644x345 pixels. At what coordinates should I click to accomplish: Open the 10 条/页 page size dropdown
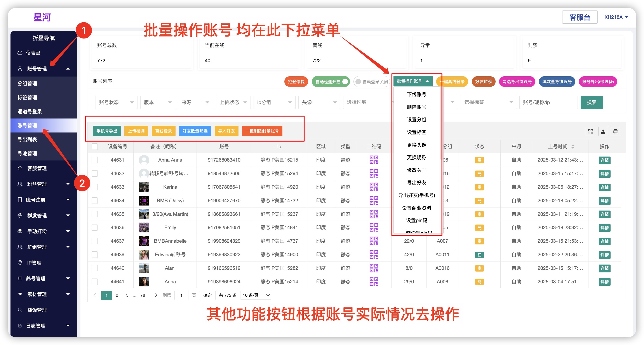[256, 295]
